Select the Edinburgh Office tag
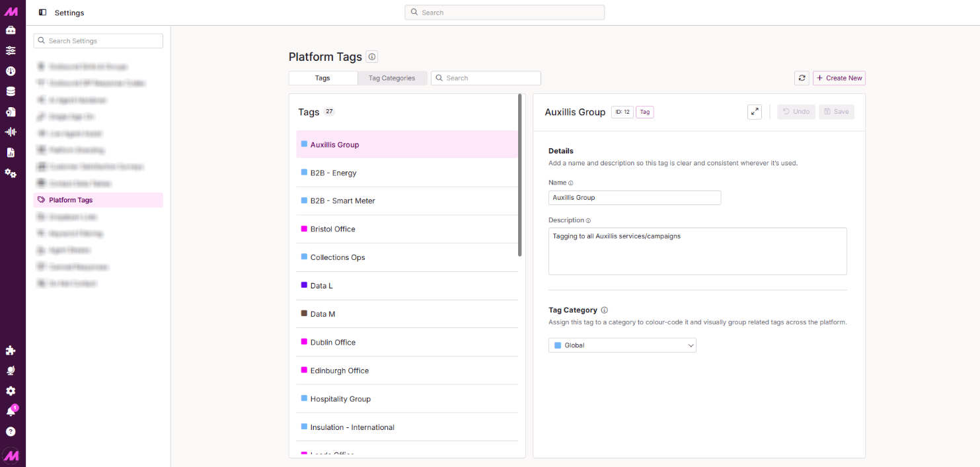Viewport: 980px width, 467px height. tap(407, 371)
